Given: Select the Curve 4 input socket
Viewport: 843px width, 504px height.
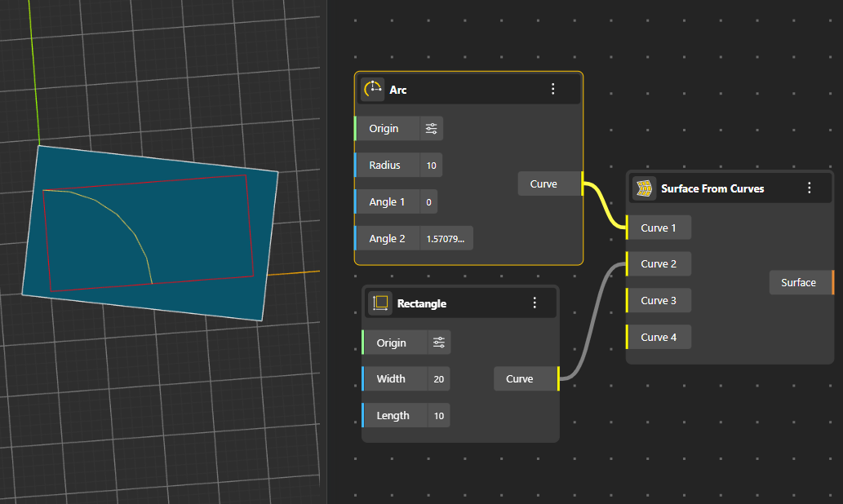Looking at the screenshot, I should [x=628, y=338].
